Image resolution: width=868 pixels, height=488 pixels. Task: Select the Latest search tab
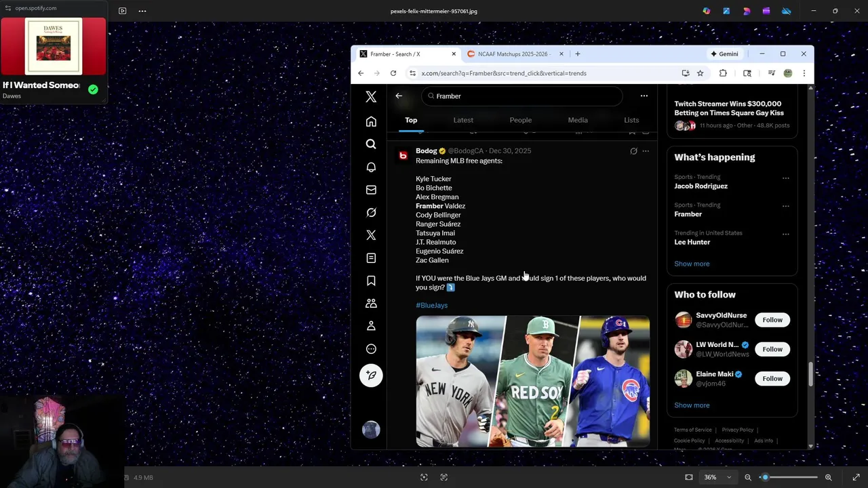(x=463, y=120)
